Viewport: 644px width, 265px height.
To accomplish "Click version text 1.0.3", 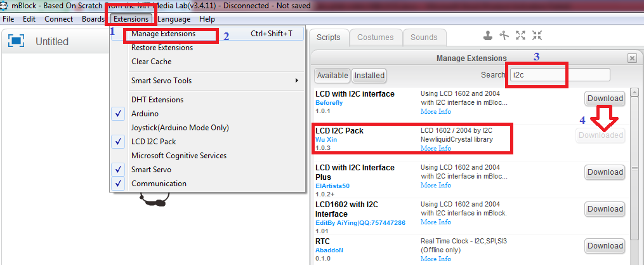I will (322, 147).
